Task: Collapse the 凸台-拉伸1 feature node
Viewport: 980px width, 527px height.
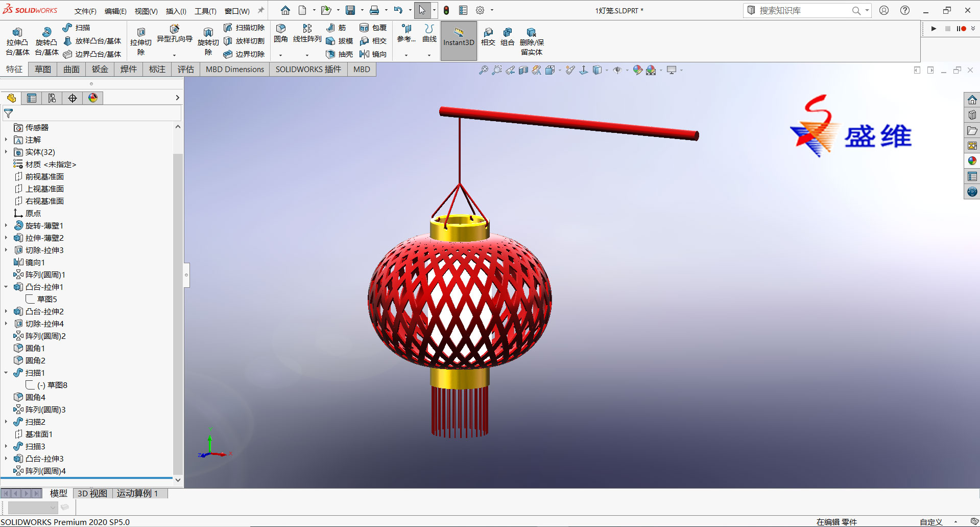Action: tap(6, 287)
